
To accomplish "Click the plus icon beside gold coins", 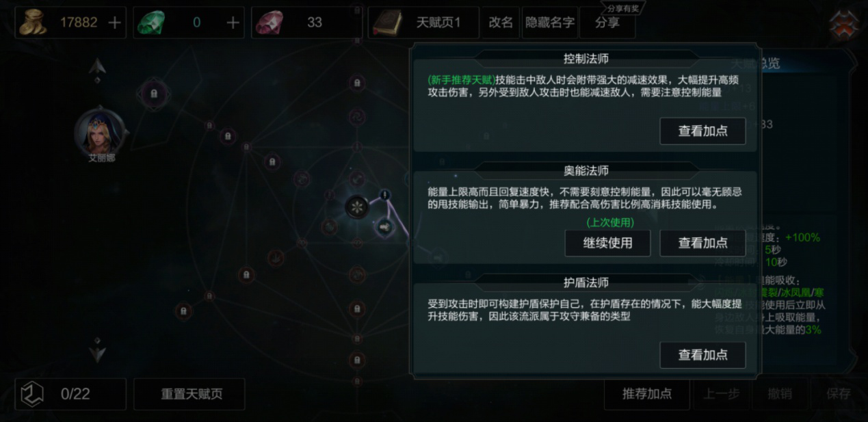I will click(115, 23).
